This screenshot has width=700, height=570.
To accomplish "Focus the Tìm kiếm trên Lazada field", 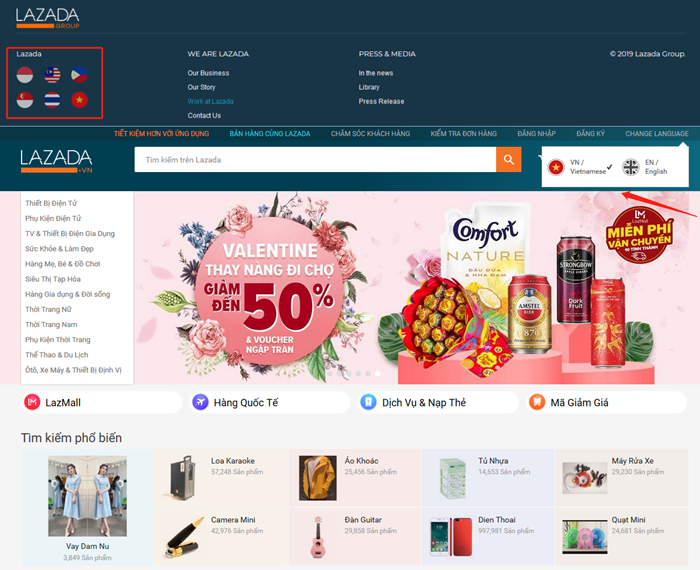I will tap(315, 159).
